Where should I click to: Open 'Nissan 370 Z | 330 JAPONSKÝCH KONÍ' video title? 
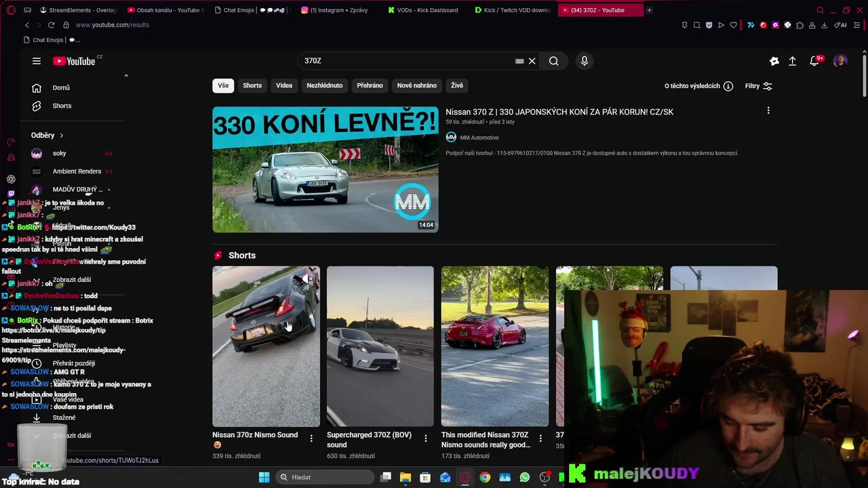[x=559, y=112]
